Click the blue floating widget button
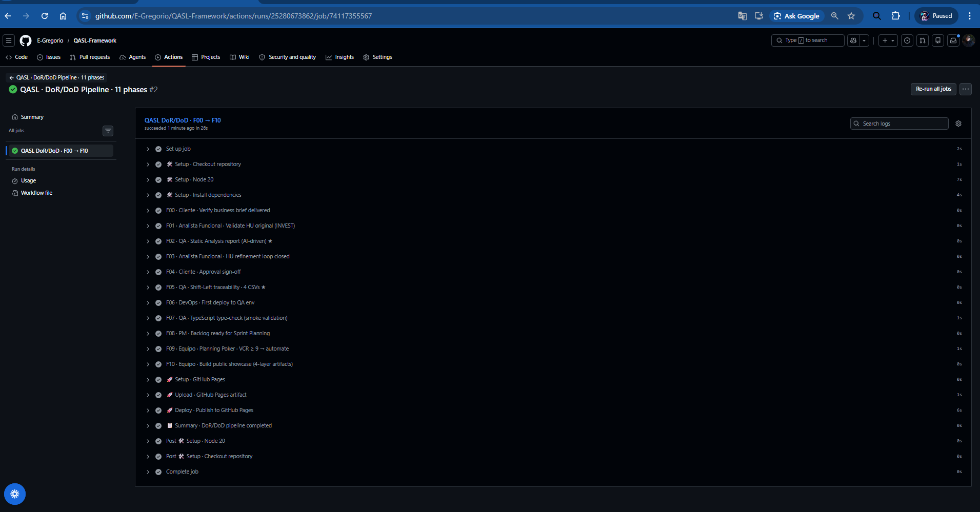 (x=15, y=494)
